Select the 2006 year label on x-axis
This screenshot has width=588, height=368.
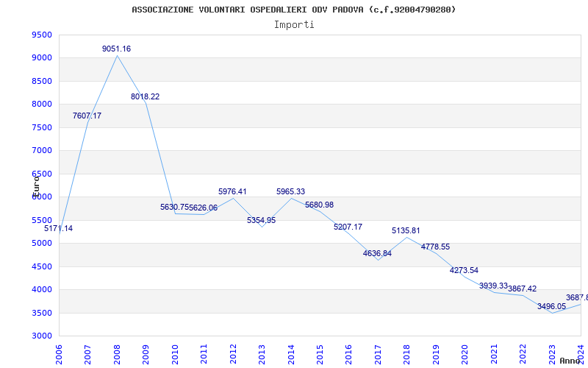pyautogui.click(x=59, y=355)
